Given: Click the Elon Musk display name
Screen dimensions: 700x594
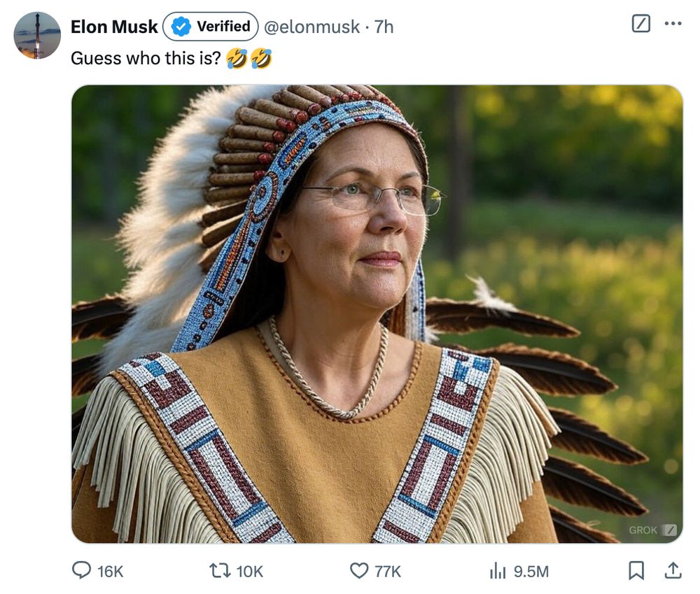Looking at the screenshot, I should tap(114, 27).
